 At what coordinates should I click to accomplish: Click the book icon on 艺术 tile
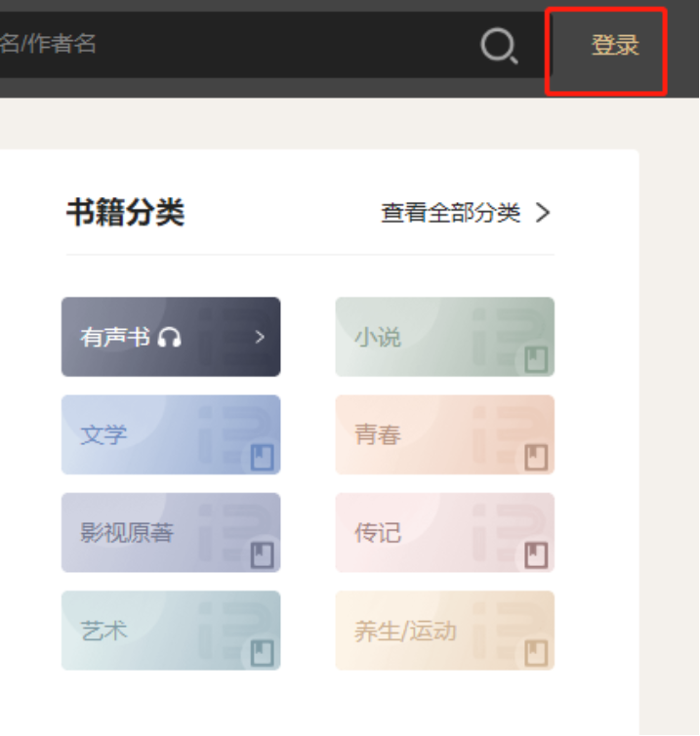point(262,653)
